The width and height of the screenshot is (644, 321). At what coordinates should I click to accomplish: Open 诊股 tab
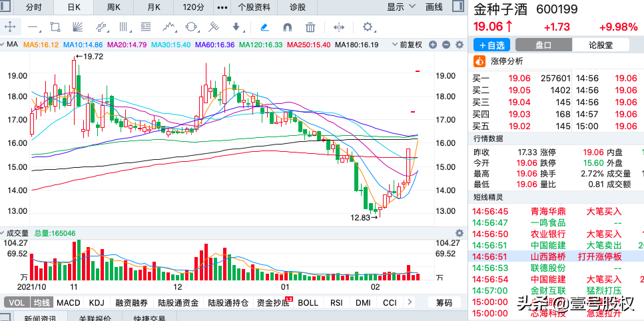(x=297, y=7)
